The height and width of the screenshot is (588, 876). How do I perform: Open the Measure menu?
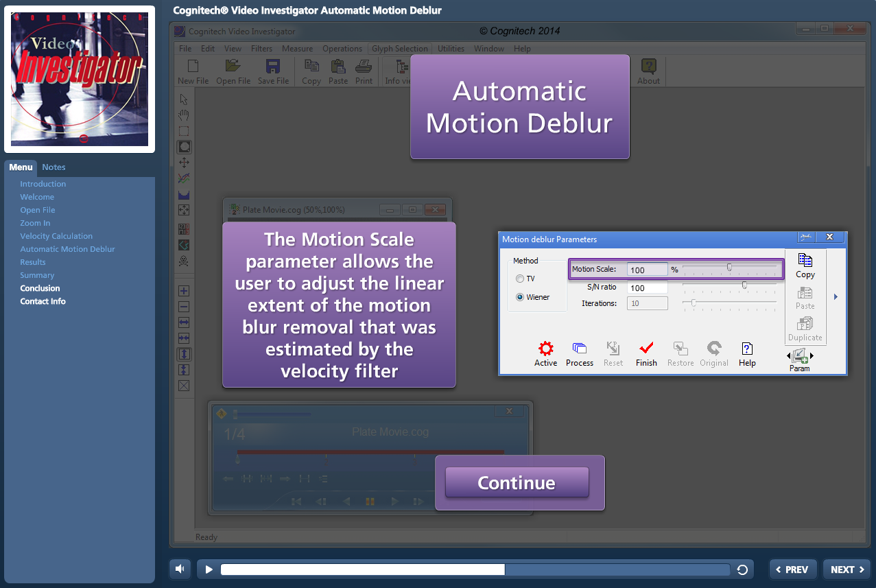click(x=297, y=49)
